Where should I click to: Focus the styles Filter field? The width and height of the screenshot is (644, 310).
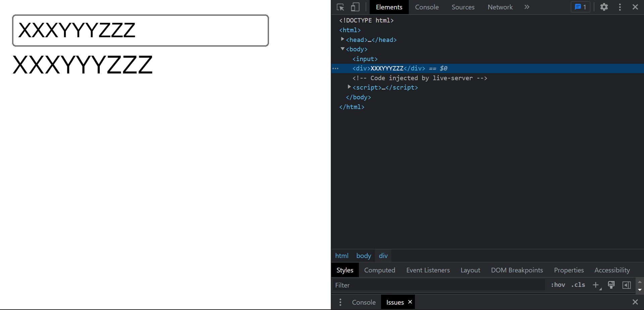439,285
